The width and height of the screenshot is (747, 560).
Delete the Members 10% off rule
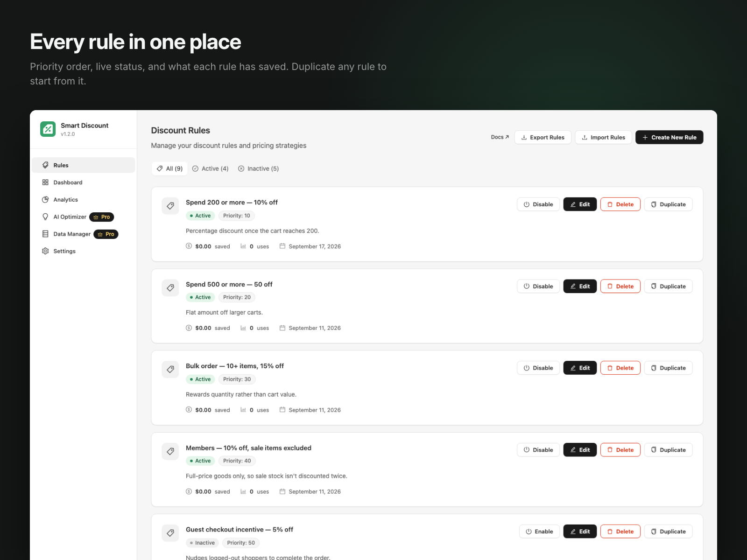click(620, 450)
